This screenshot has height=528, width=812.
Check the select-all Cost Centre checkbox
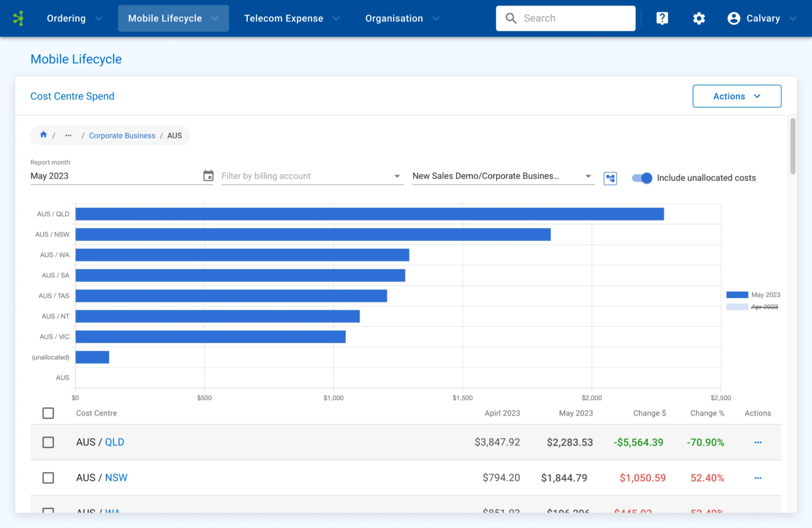(x=48, y=413)
